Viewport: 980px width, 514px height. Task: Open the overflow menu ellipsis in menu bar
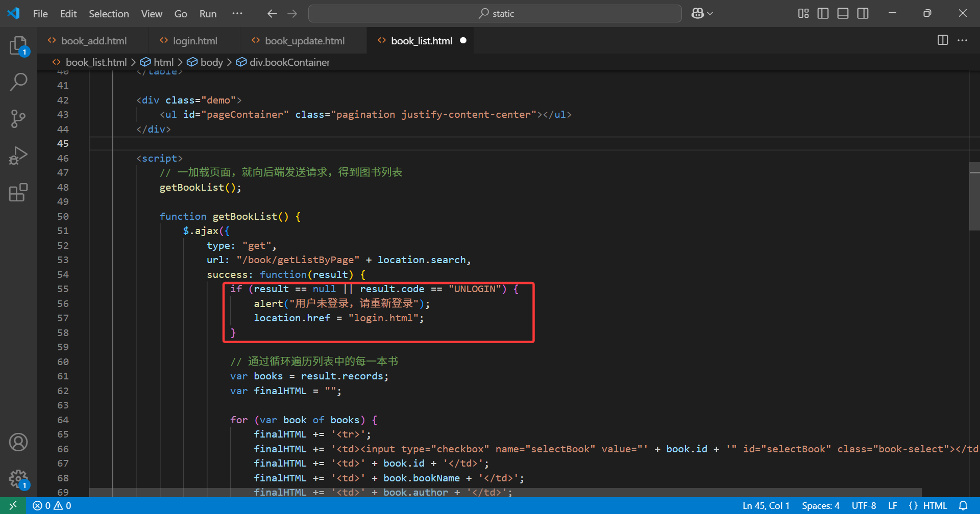pos(237,14)
